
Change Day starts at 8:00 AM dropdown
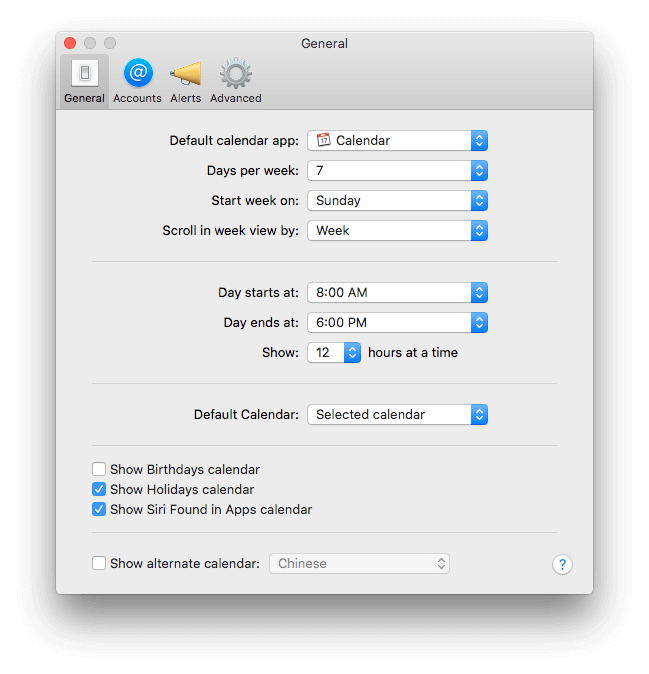(x=398, y=293)
